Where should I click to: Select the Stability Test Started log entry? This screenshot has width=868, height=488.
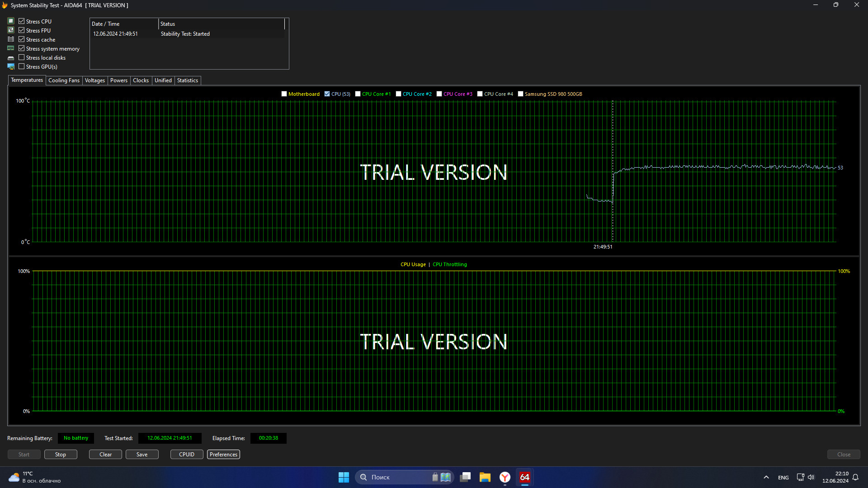[x=185, y=34]
